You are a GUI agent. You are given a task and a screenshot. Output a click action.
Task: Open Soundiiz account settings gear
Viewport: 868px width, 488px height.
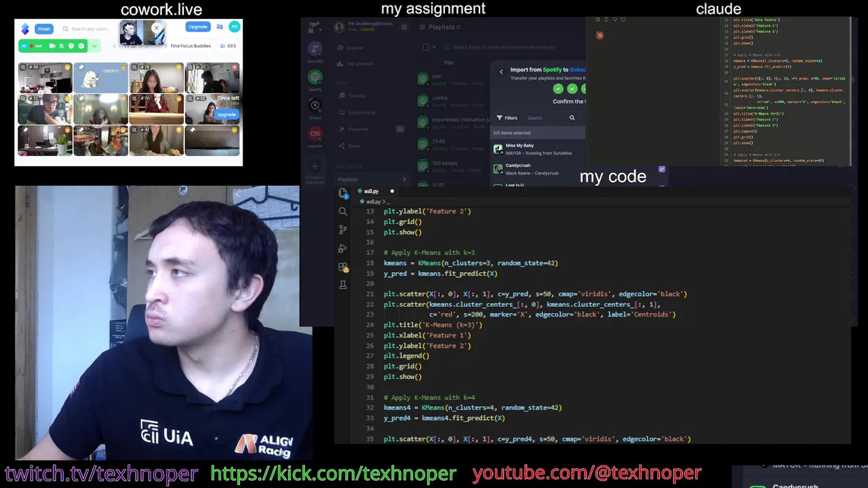[404, 27]
